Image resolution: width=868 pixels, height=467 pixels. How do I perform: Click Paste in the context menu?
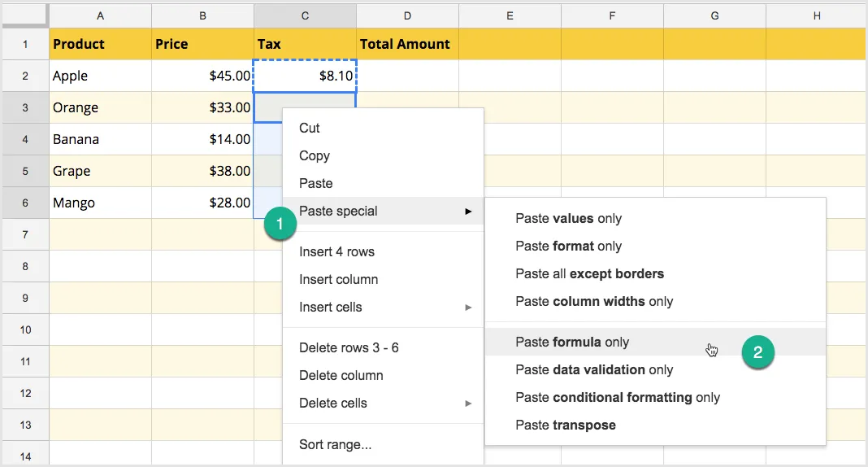click(x=316, y=183)
